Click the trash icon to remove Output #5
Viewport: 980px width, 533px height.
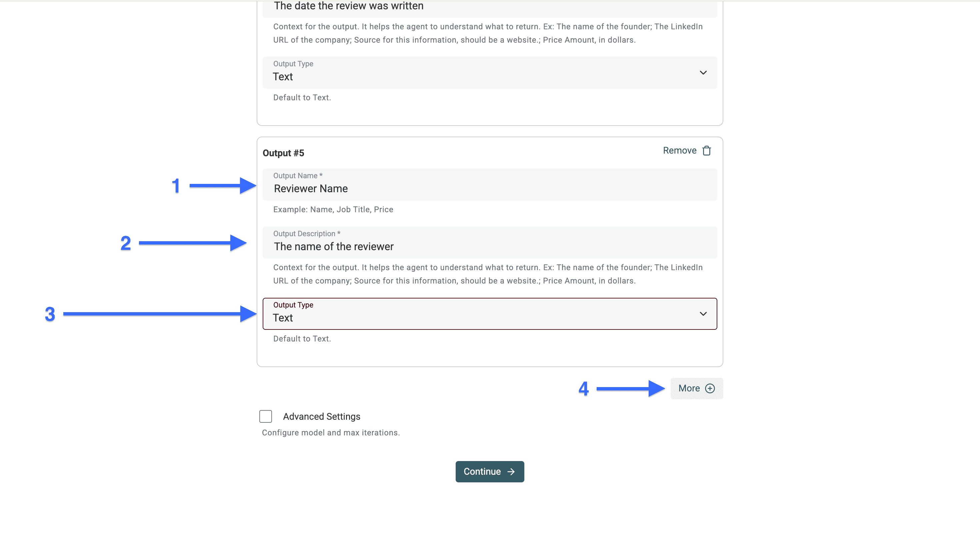click(706, 150)
